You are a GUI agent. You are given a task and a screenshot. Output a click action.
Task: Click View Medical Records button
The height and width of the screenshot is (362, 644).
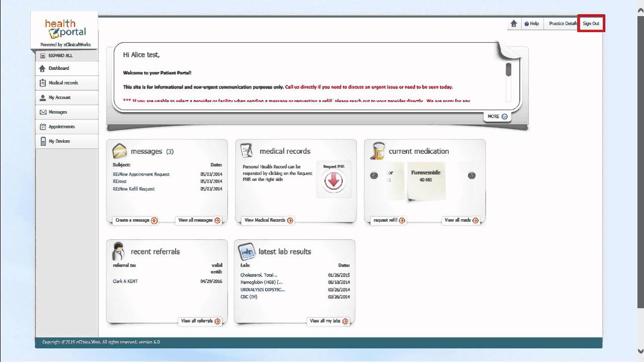point(268,220)
